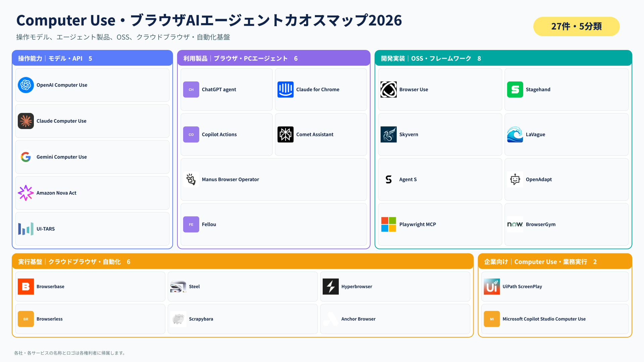Image resolution: width=644 pixels, height=362 pixels.
Task: Click the Browser Use logo icon
Action: coord(388,89)
